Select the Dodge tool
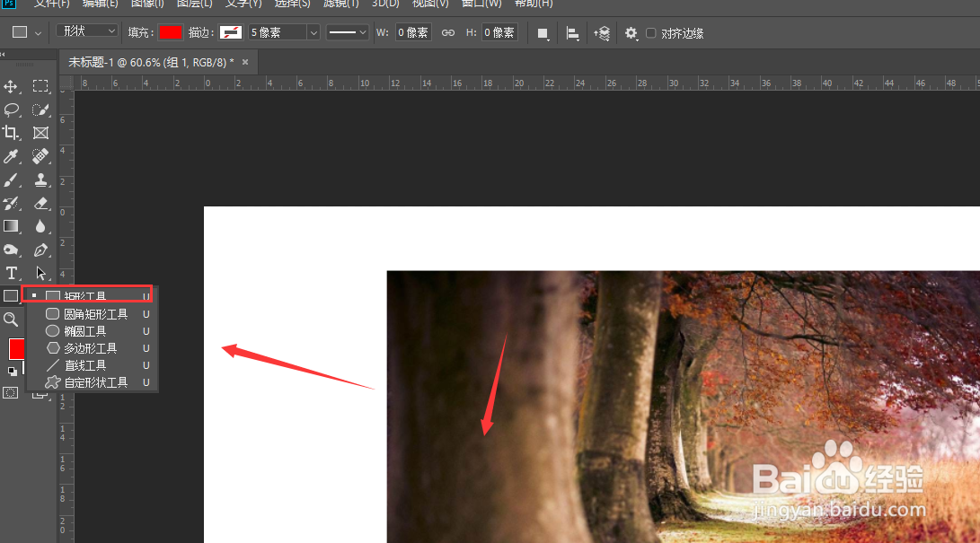 [11, 250]
